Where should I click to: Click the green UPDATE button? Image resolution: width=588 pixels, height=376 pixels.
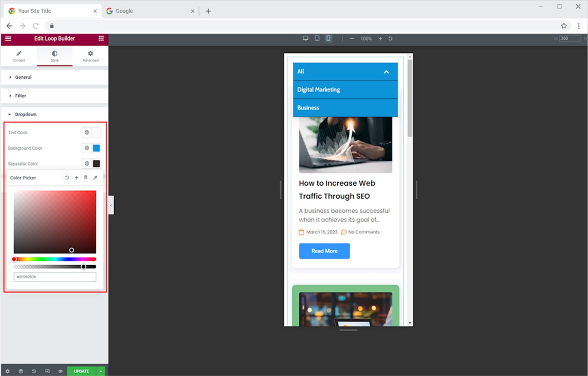81,371
